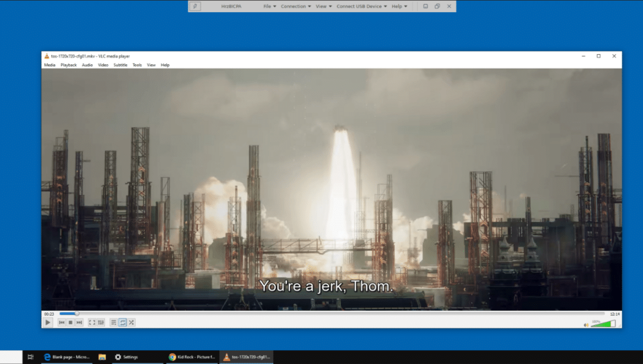Adjust the green volume slider

(603, 323)
